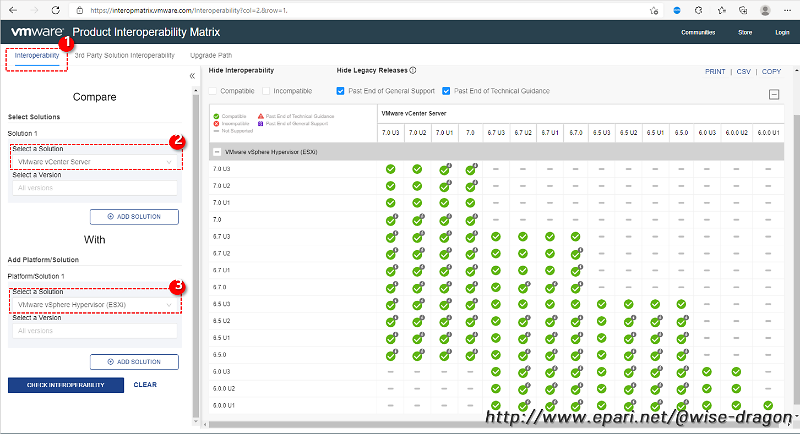Click compatible check for ESXi 6.5 U1 and vCenter 6.5 U3
The image size is (800, 434).
tap(602, 338)
